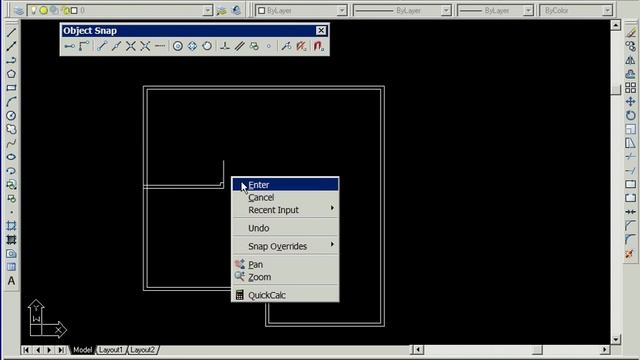
Task: Click Snap to Center icon
Action: 178,46
